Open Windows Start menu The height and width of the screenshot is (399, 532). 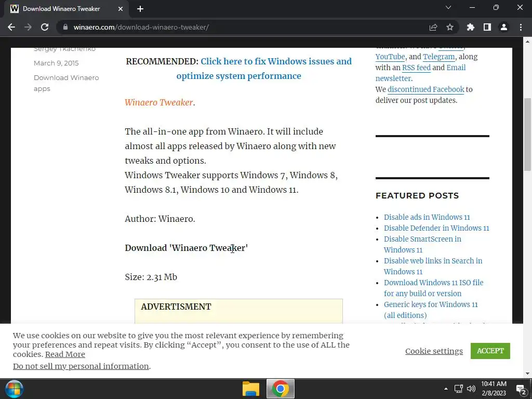[x=14, y=389]
